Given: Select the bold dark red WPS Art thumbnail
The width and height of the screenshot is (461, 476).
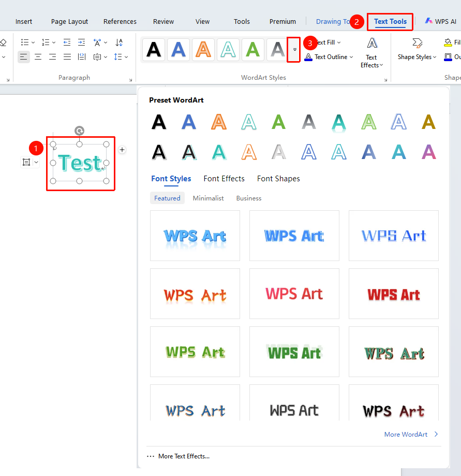Looking at the screenshot, I should [394, 294].
